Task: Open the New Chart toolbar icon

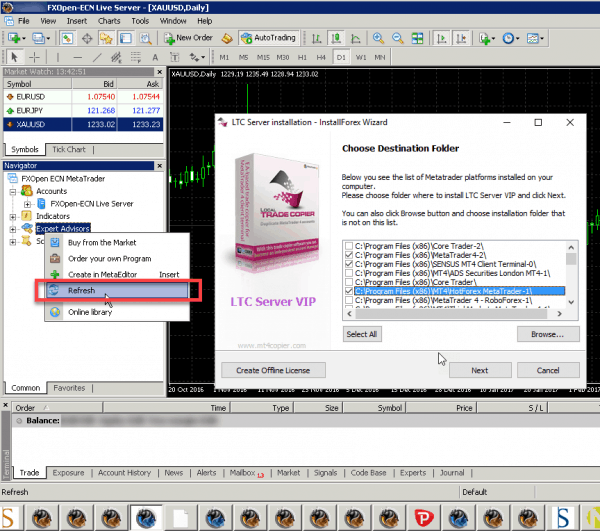Action: [14, 38]
